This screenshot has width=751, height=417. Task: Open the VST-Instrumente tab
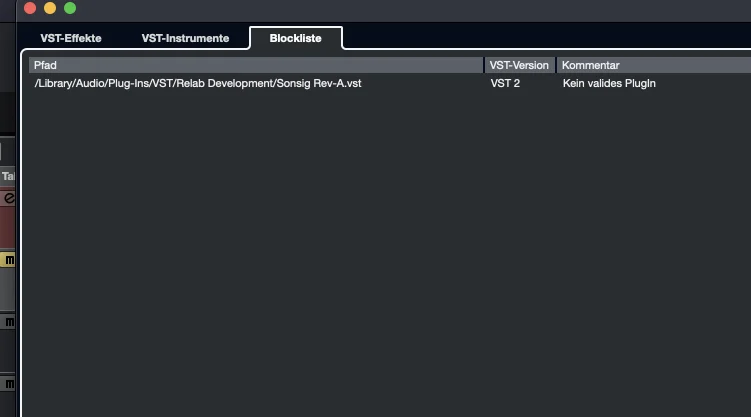coord(185,38)
